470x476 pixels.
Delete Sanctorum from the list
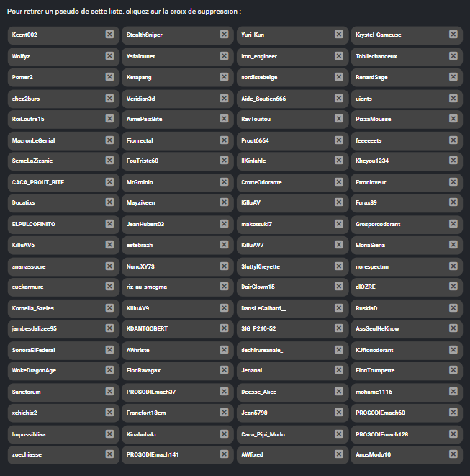109,392
